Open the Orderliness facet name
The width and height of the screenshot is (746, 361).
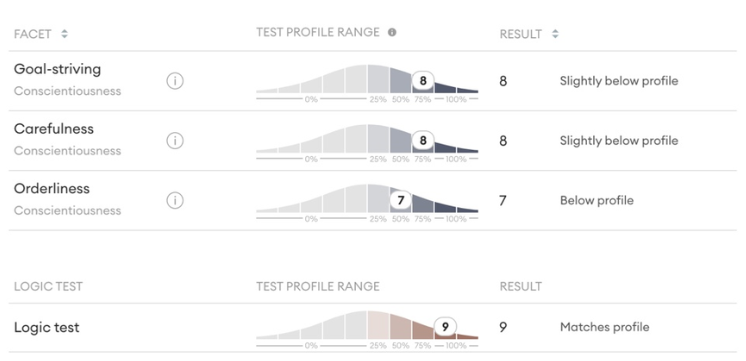pos(51,189)
